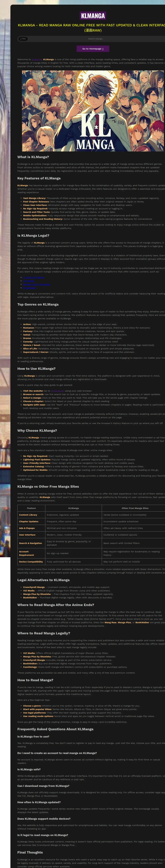Click the 'Account Requirement' table row label
Image resolution: width=165 pixels, height=868 pixels.
pyautogui.click(x=26, y=553)
